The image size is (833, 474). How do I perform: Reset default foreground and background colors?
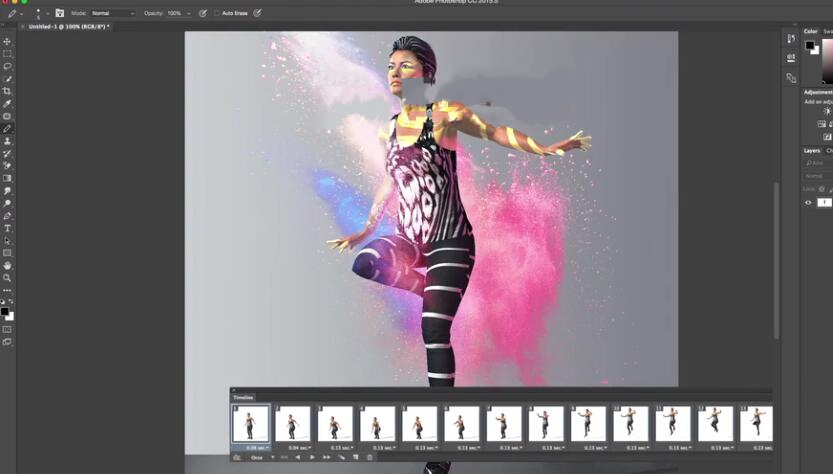click(3, 301)
